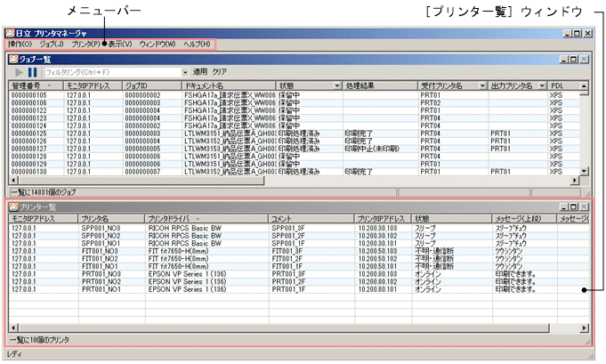Maximize the プリンタ一覧 window

pyautogui.click(x=574, y=206)
